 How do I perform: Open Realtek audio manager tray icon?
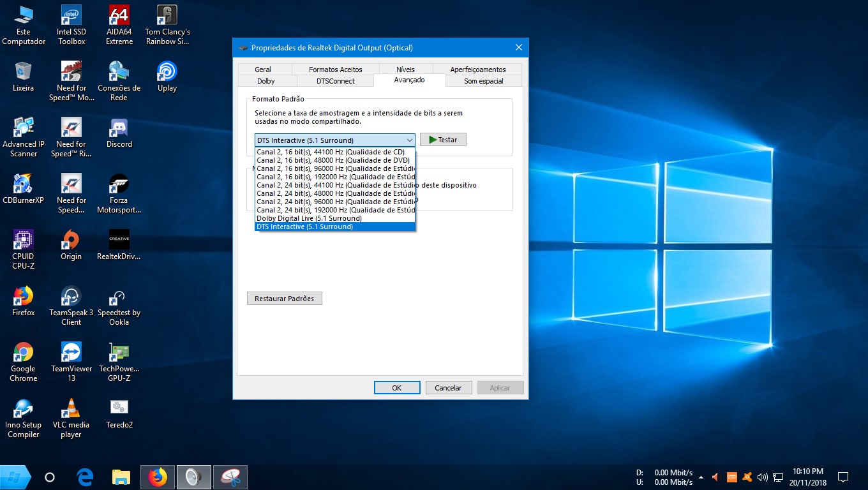click(715, 477)
